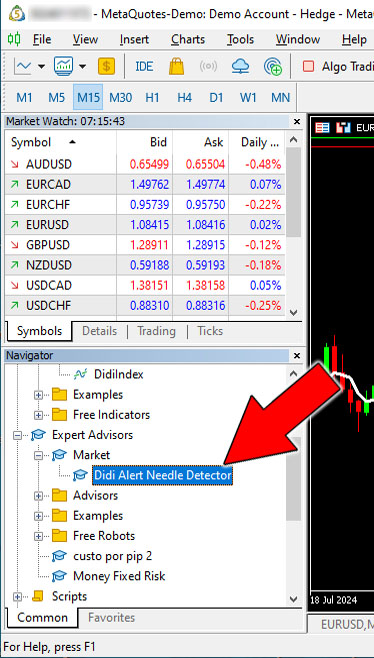This screenshot has height=658, width=374.
Task: Collapse the Expert Advisors tree node
Action: tap(17, 435)
